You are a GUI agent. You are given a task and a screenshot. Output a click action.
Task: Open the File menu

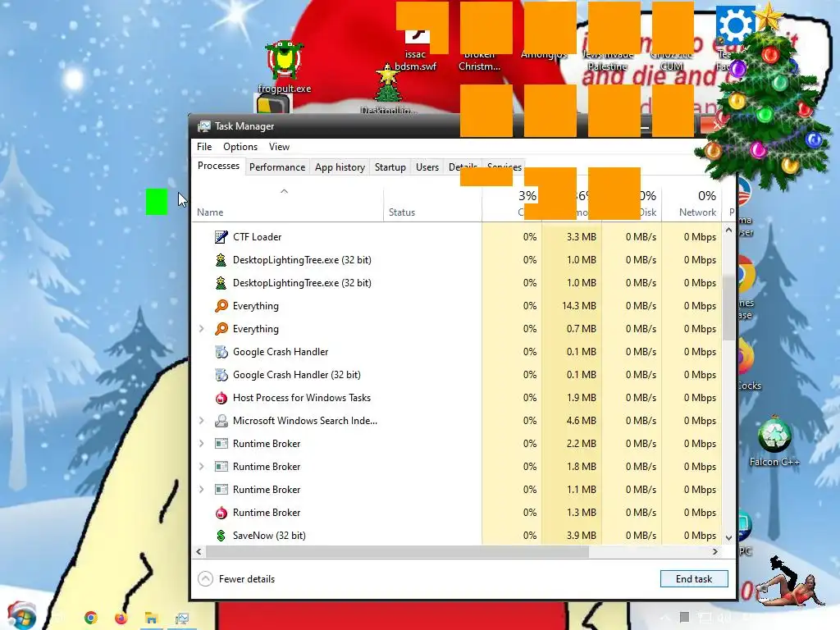coord(204,147)
